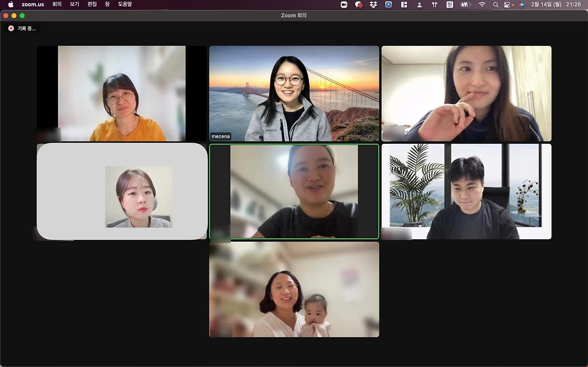Viewport: 588px width, 367px height.
Task: Open the 편집 menu
Action: pos(92,5)
